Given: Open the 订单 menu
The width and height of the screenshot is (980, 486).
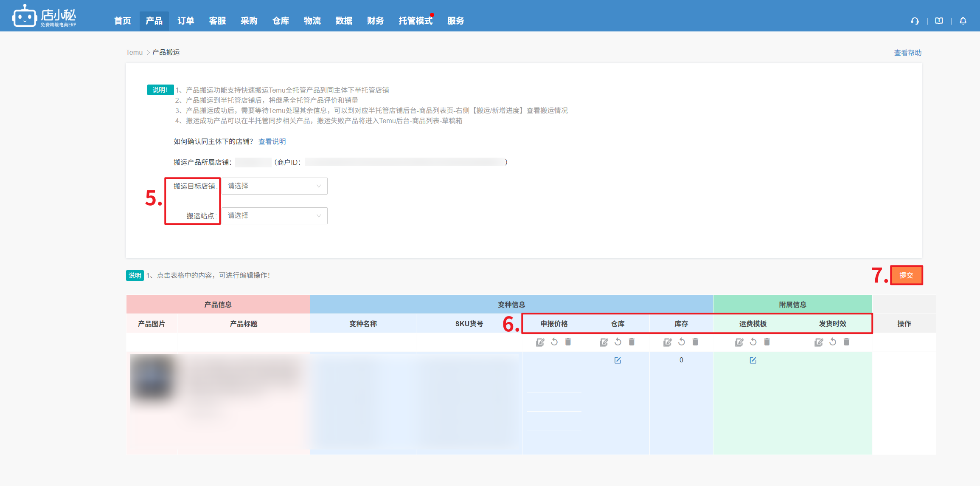Looking at the screenshot, I should (185, 21).
